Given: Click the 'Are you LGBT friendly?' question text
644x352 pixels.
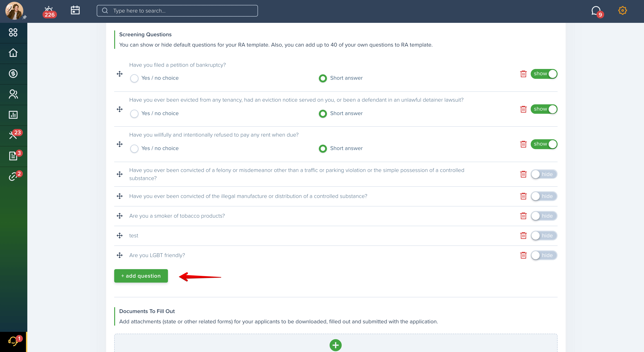Looking at the screenshot, I should point(157,255).
